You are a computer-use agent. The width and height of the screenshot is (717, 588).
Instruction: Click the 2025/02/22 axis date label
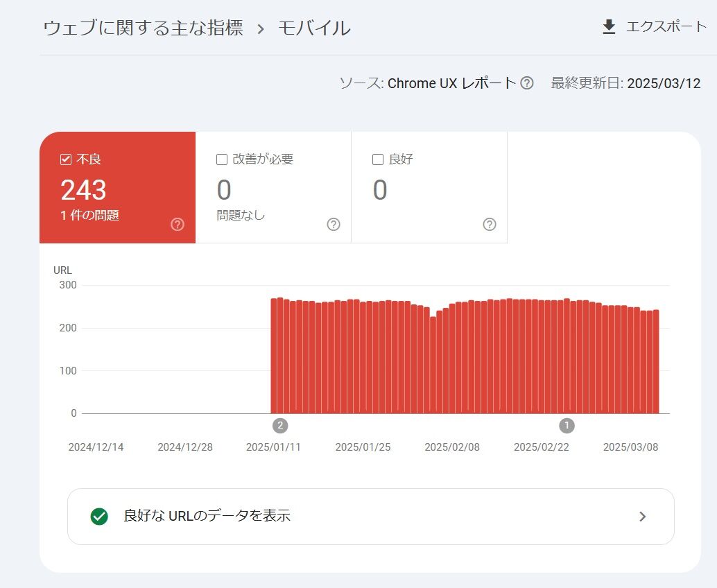tap(542, 447)
